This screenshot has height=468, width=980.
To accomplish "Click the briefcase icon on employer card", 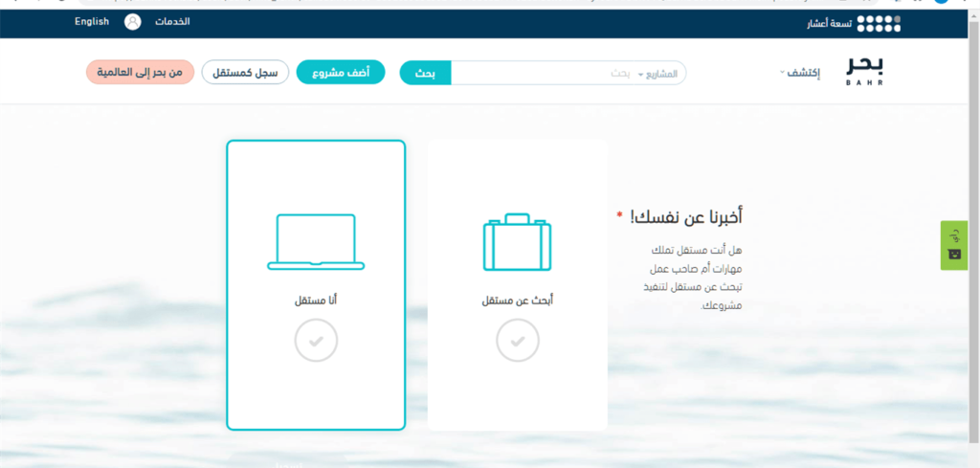I will click(517, 242).
